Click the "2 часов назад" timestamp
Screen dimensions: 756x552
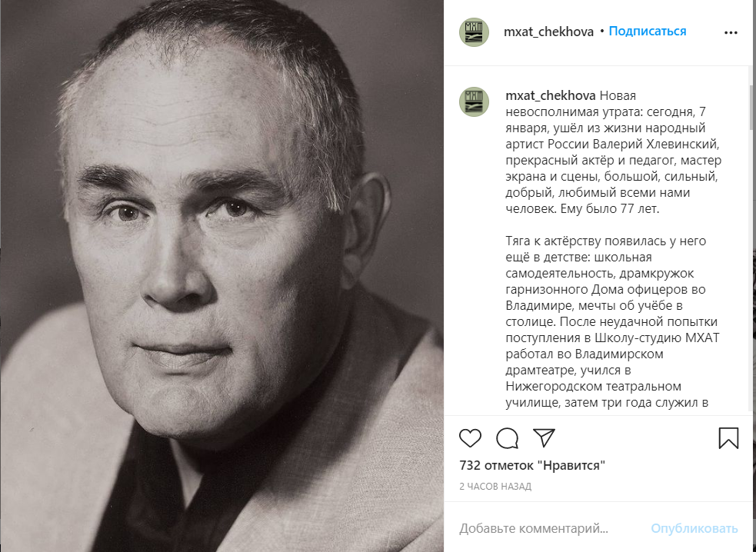495,487
